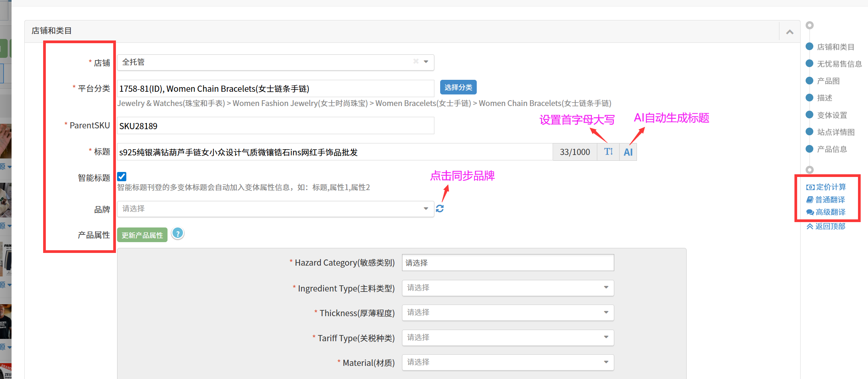Jump to 产品图 section in side navigation
Screen dimensions: 868x379
click(x=828, y=81)
